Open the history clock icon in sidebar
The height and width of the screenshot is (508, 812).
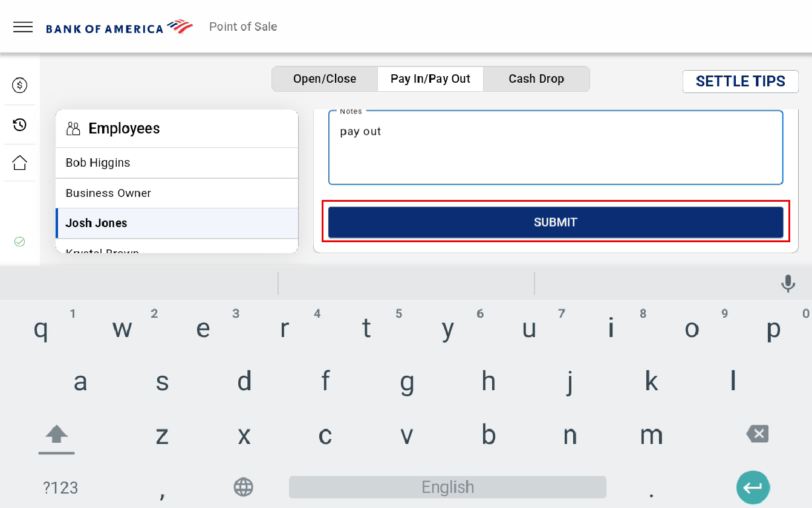tap(20, 125)
